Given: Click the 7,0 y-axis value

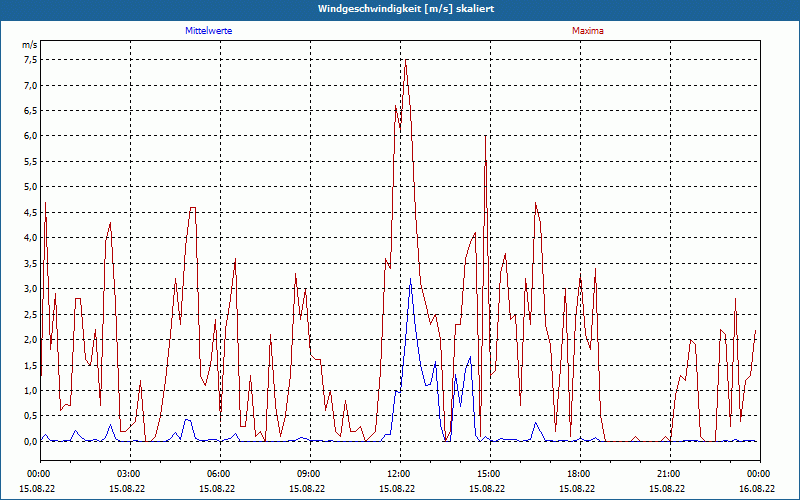Looking at the screenshot, I should tap(31, 85).
